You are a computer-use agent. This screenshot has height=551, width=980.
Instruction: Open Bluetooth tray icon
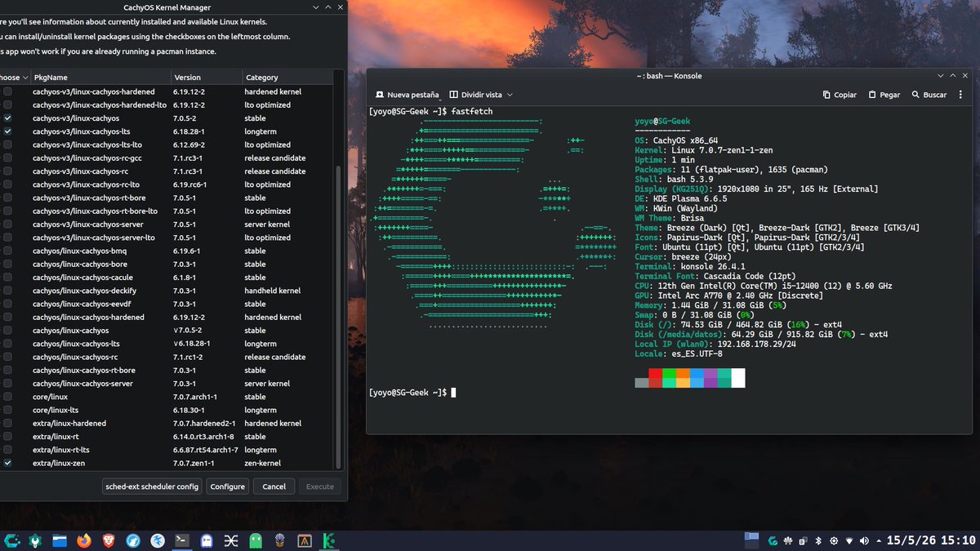[x=820, y=541]
